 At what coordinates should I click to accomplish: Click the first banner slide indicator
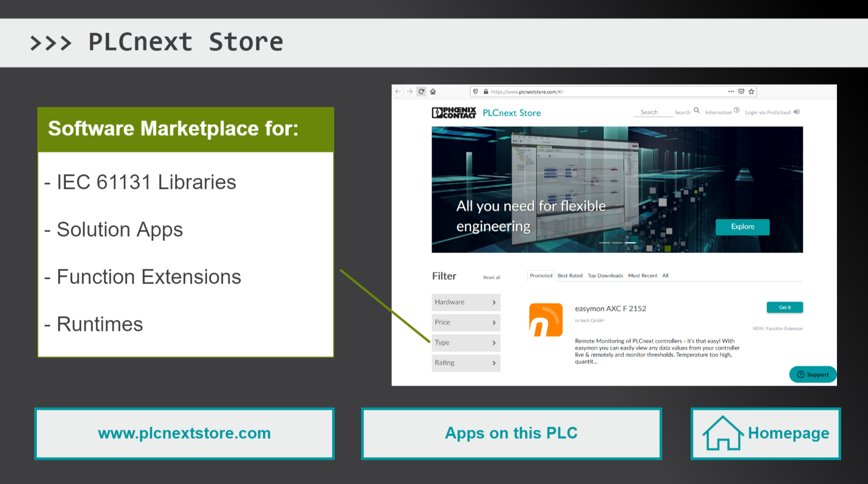tap(604, 243)
